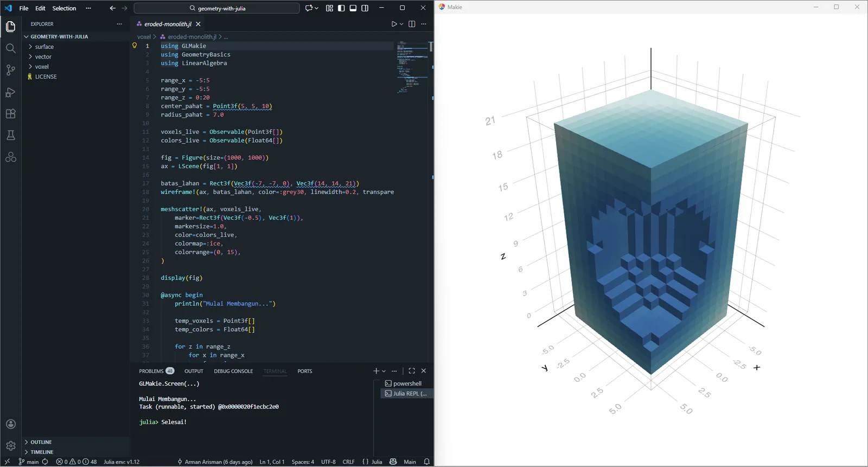Open the Extensions view
This screenshot has height=467, width=868.
pyautogui.click(x=10, y=114)
